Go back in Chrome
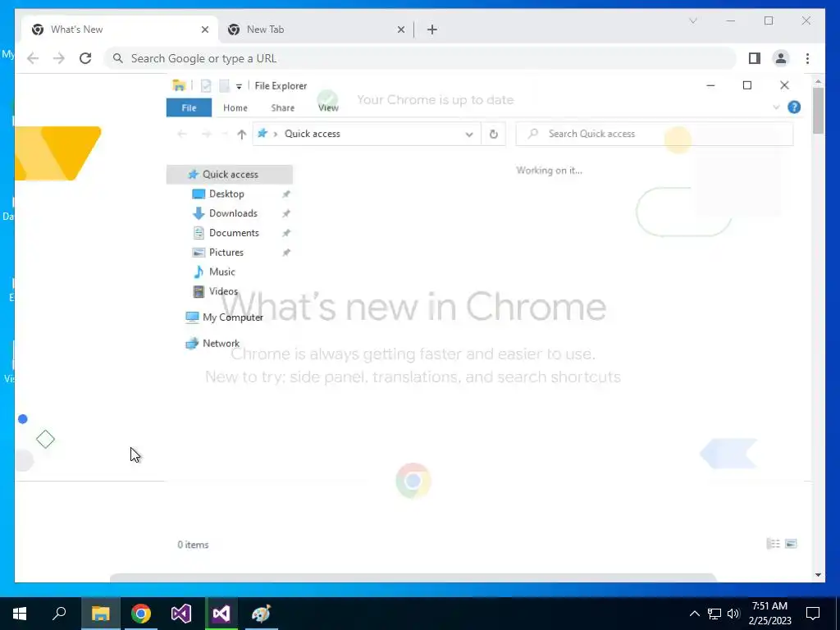The image size is (840, 630). point(33,58)
